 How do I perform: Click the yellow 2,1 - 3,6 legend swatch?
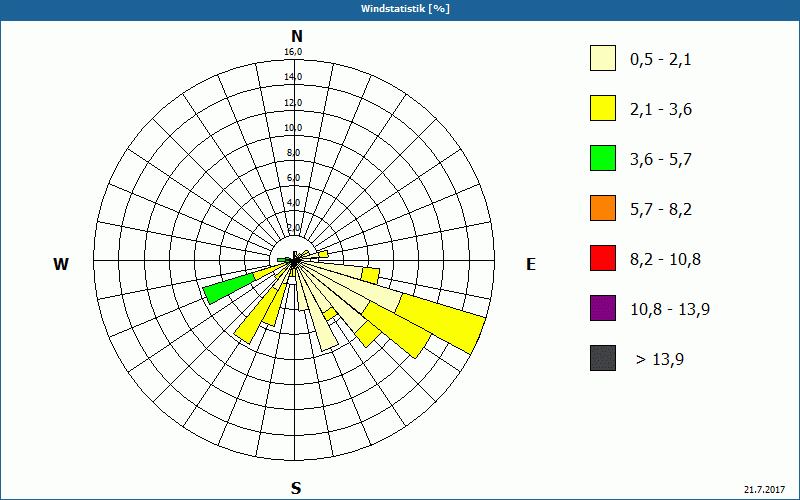[x=603, y=108]
